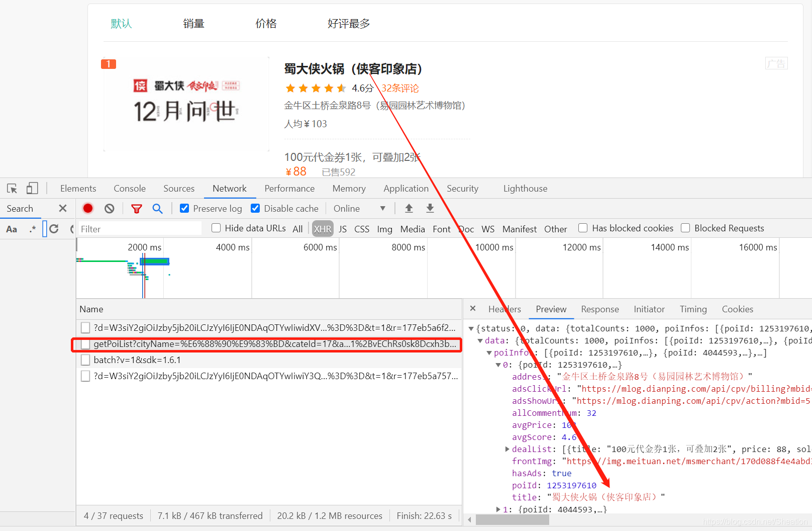Image resolution: width=812 pixels, height=531 pixels.
Task: Open the Lighthouse tab
Action: coord(525,189)
